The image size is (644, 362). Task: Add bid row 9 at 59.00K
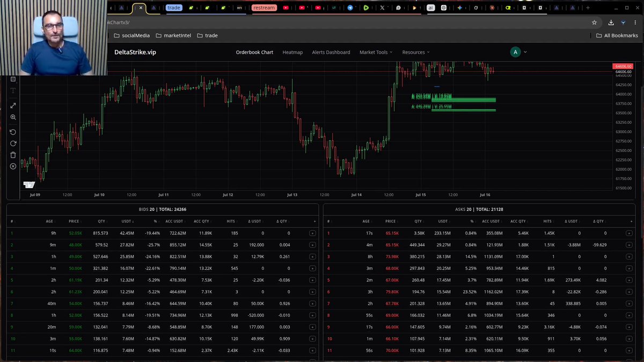[x=312, y=327]
